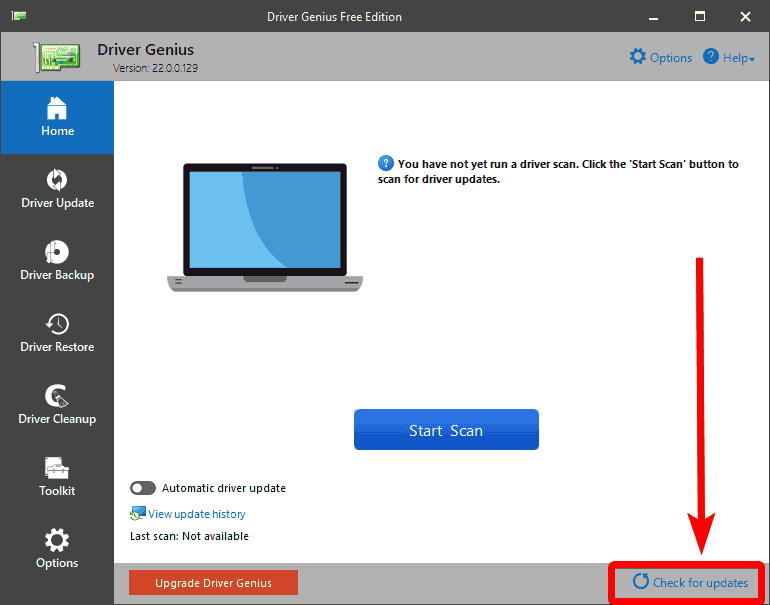Viewport: 770px width, 605px height.
Task: Open the Toolkit sidebar section
Action: coord(57,477)
